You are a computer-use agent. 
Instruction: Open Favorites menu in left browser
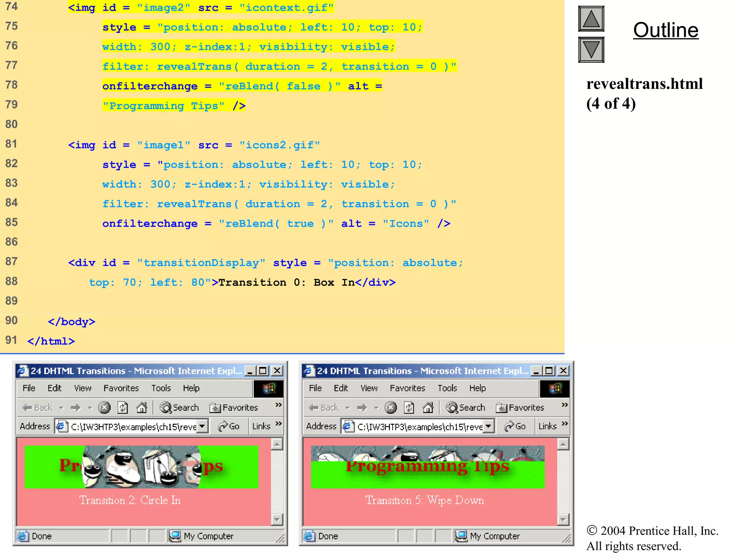point(121,388)
